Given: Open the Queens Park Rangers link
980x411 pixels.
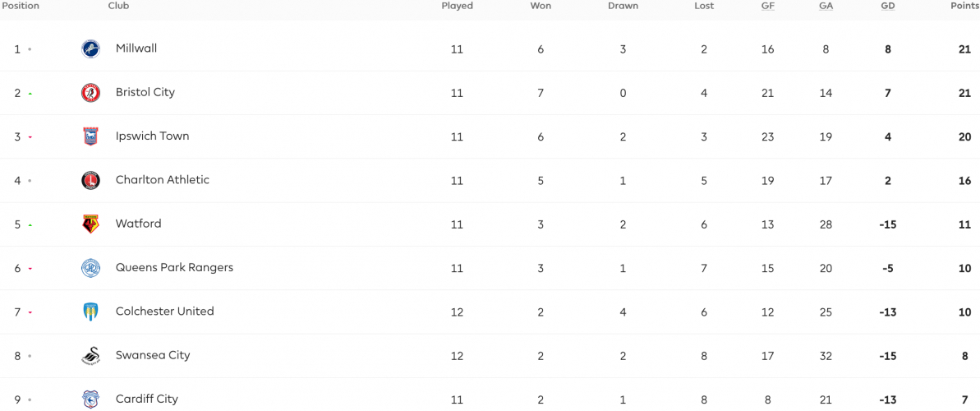Looking at the screenshot, I should (174, 268).
